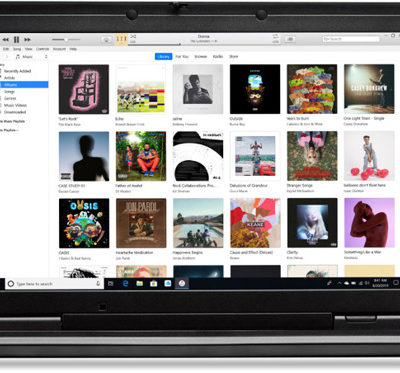This screenshot has width=400, height=373.
Task: Click the song playback progress bar
Action: point(204,44)
